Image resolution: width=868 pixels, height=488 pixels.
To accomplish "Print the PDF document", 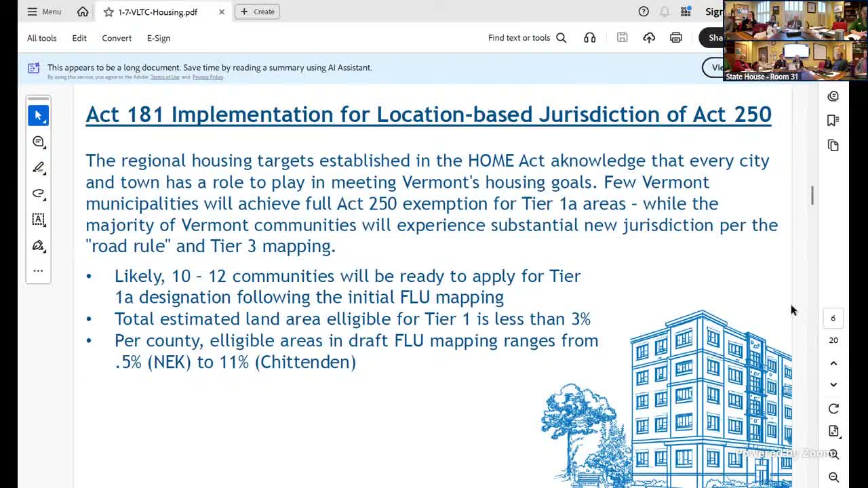I will coord(675,37).
